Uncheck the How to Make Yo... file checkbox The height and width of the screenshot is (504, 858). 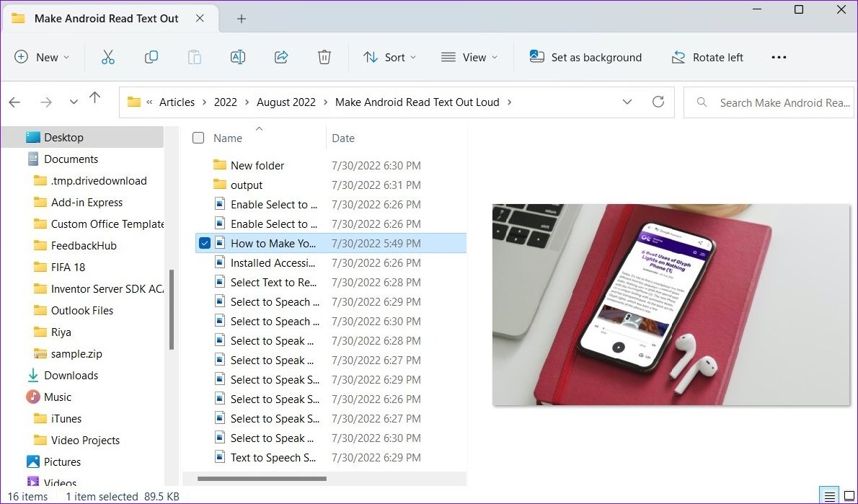click(x=205, y=243)
